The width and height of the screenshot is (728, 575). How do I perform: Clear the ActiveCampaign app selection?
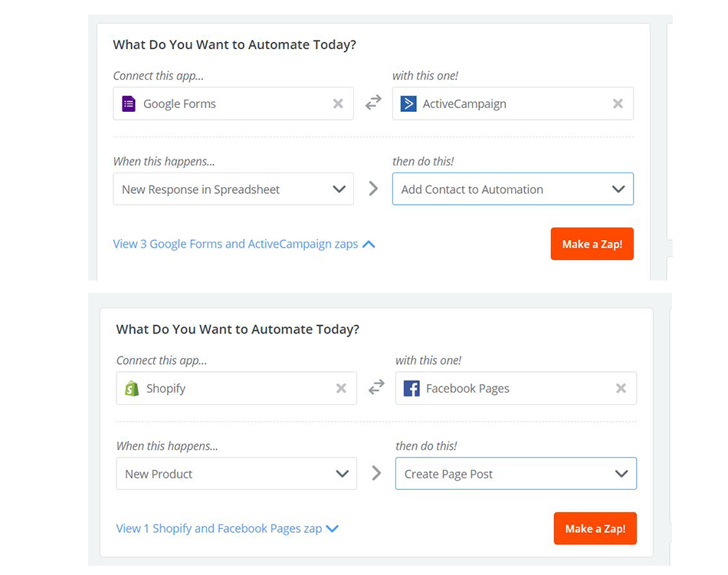(618, 103)
